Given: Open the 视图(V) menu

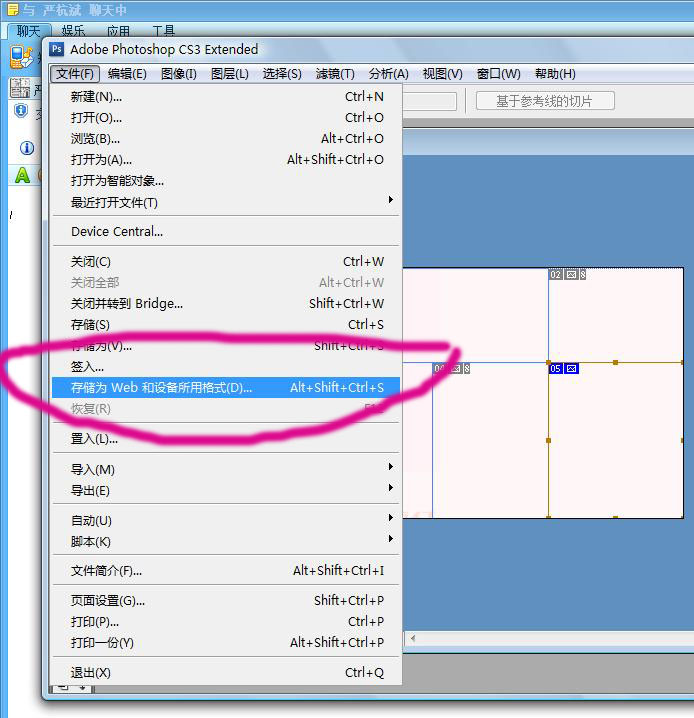Looking at the screenshot, I should tap(443, 74).
